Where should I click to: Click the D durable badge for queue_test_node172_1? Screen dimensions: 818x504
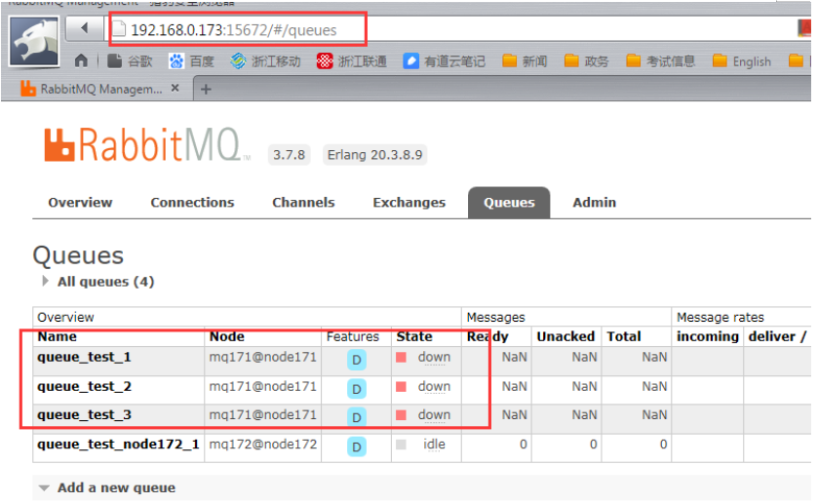click(356, 446)
